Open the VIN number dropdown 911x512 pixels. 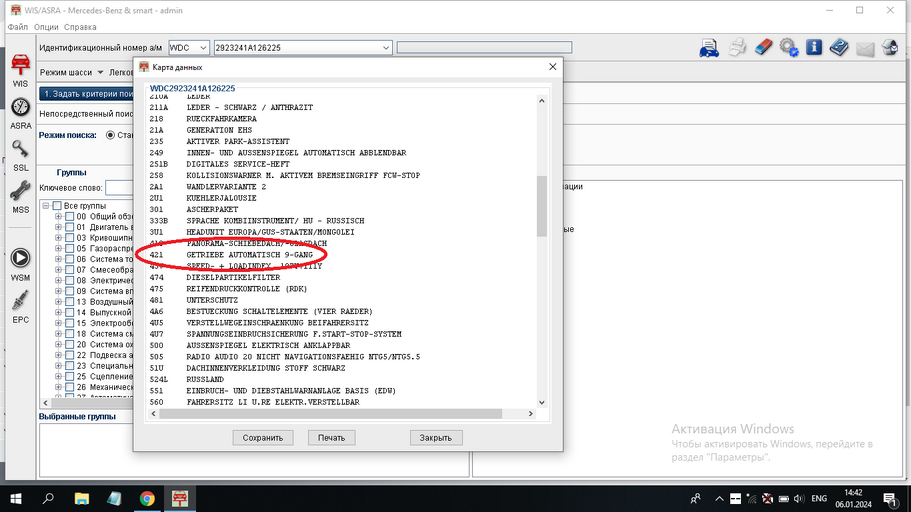coord(385,48)
